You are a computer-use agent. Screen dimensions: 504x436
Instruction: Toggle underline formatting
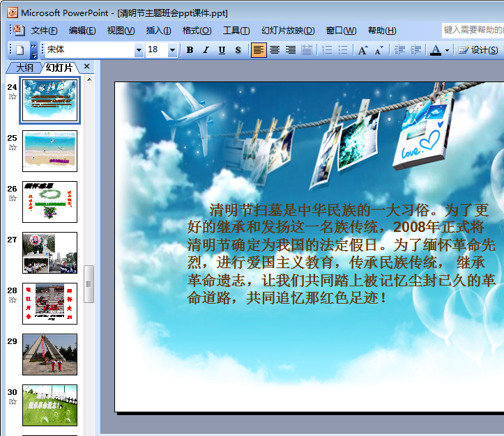pyautogui.click(x=222, y=50)
